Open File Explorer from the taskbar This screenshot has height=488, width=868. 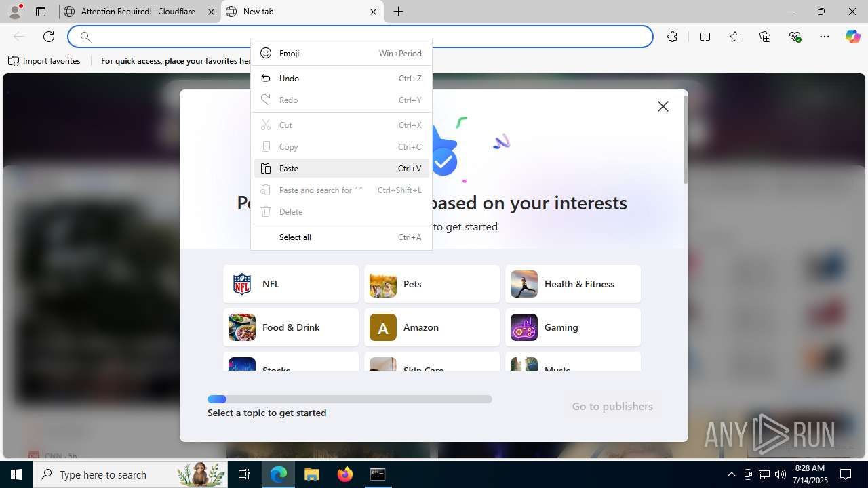click(x=312, y=474)
